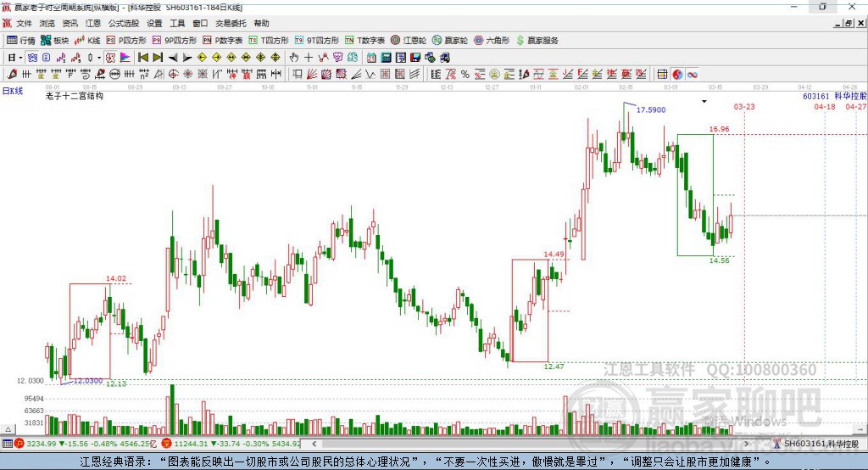Expand the candlestick style dropdown arrow
This screenshot has width=868, height=470.
point(99,58)
